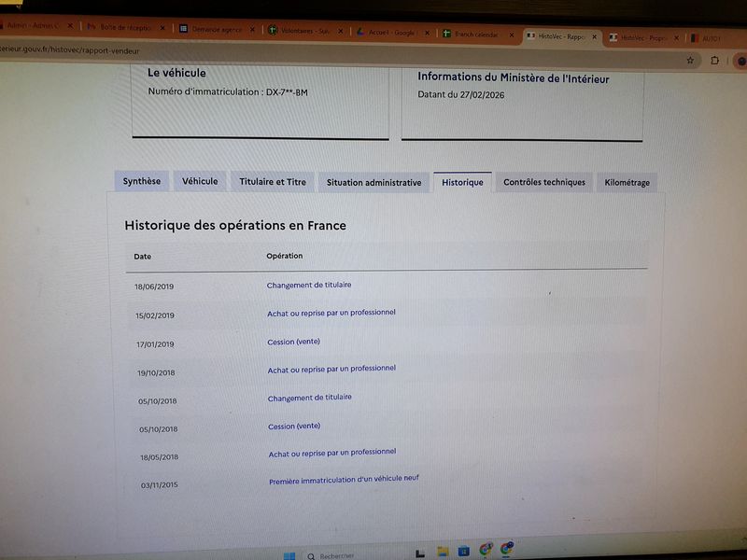Go to the Situation administrative tab
Image resolution: width=747 pixels, height=560 pixels.
(x=373, y=183)
